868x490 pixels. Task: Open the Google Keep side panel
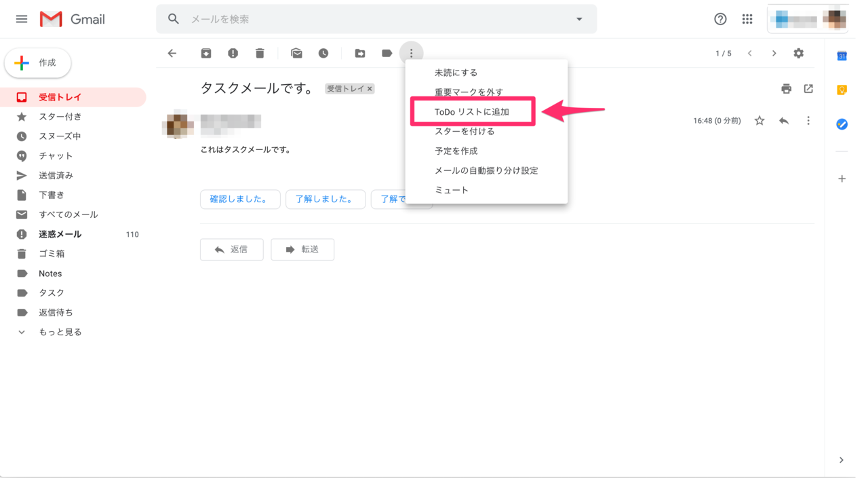pyautogui.click(x=841, y=89)
